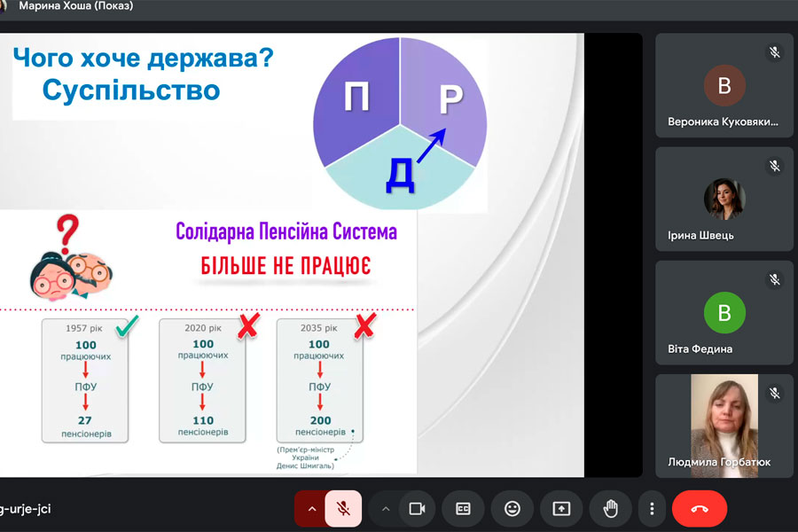Raise hand using the hand icon
Viewport: 798px width, 532px height.
pos(611,509)
